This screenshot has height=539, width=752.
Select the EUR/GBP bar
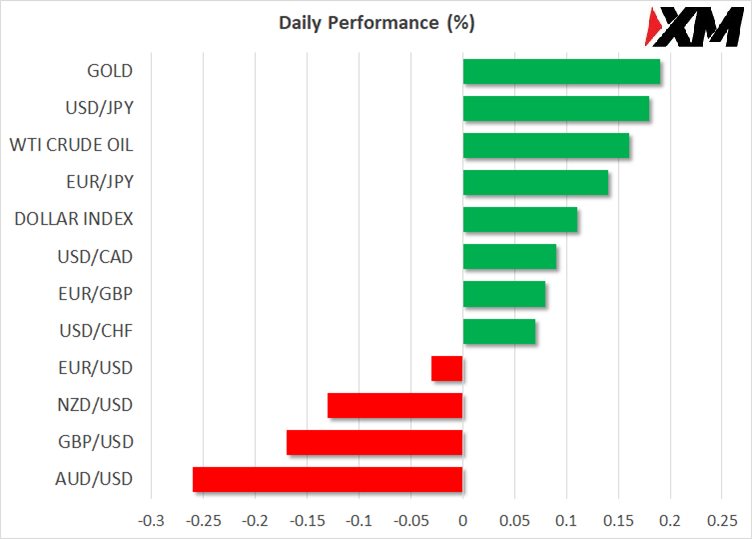coord(504,294)
